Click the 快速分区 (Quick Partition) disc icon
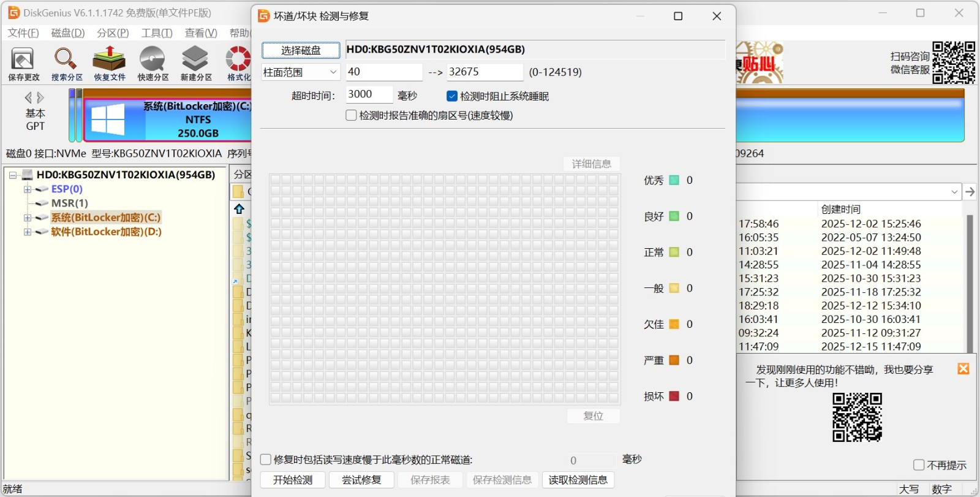Image resolution: width=980 pixels, height=497 pixels. tap(153, 63)
